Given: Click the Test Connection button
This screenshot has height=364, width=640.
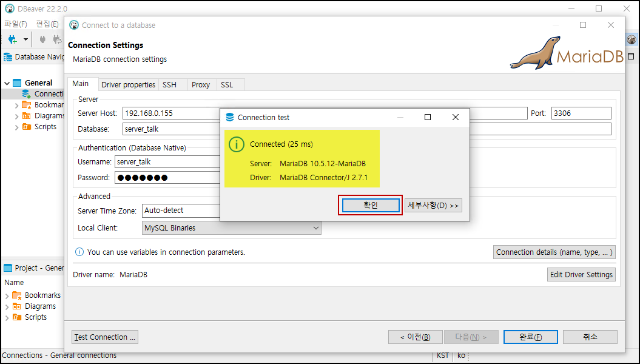Looking at the screenshot, I should 105,337.
